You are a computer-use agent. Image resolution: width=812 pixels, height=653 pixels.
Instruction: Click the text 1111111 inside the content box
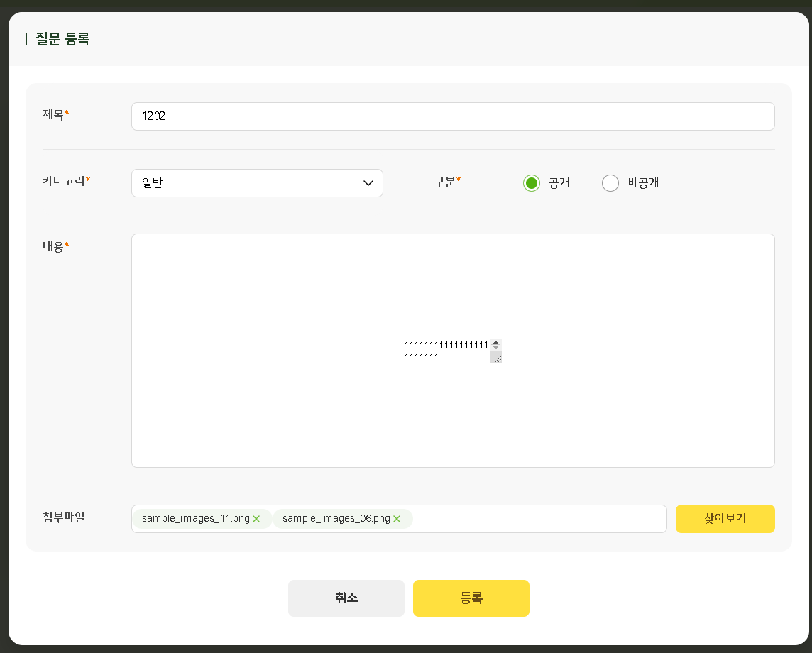pyautogui.click(x=422, y=357)
